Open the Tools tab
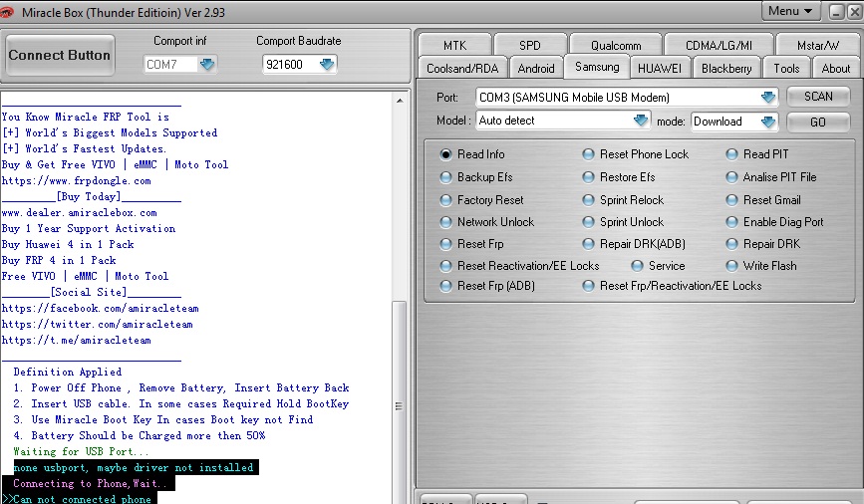The height and width of the screenshot is (504, 864). (x=786, y=69)
